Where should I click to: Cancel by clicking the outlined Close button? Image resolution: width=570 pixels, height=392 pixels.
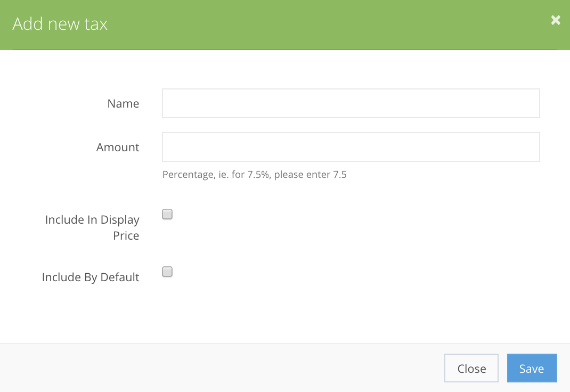[x=471, y=368]
